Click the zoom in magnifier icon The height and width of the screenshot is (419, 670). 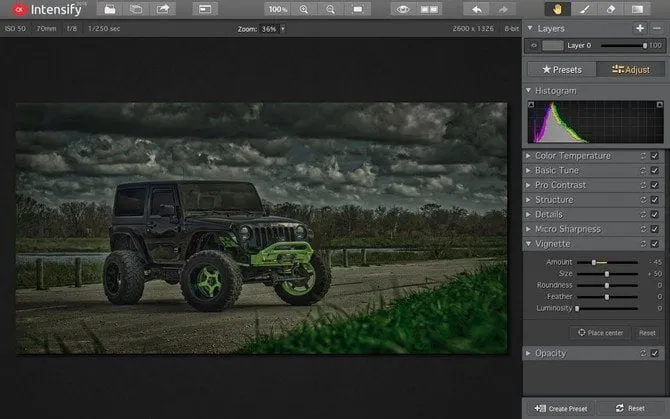304,9
